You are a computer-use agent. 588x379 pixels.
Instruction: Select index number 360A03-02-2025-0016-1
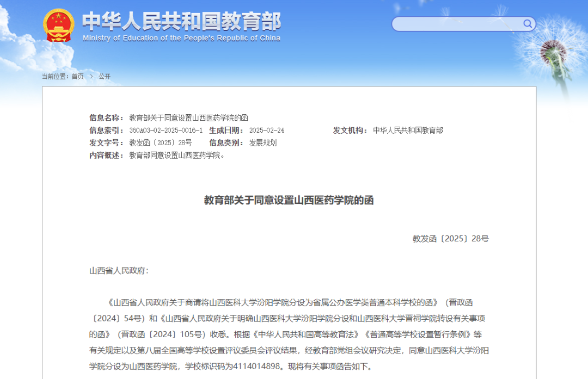pos(166,131)
